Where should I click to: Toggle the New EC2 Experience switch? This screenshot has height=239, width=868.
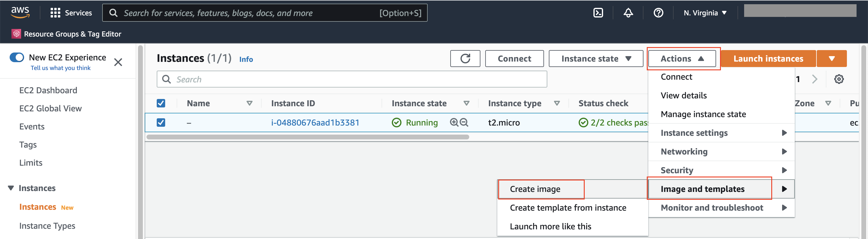(x=17, y=57)
